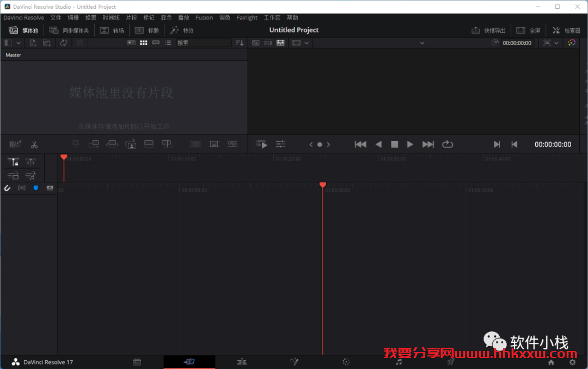Open the 媒体池 media pool panel
This screenshot has height=369, width=588.
click(23, 30)
